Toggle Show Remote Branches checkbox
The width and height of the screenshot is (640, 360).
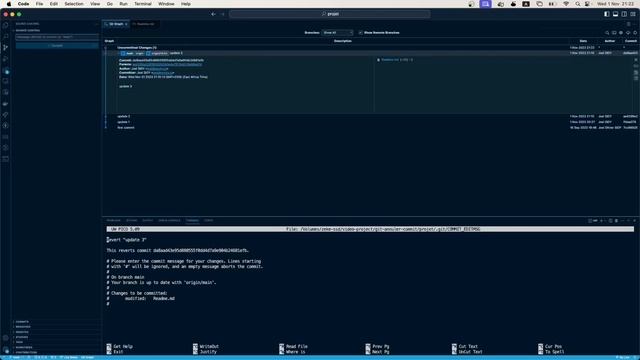[x=360, y=33]
